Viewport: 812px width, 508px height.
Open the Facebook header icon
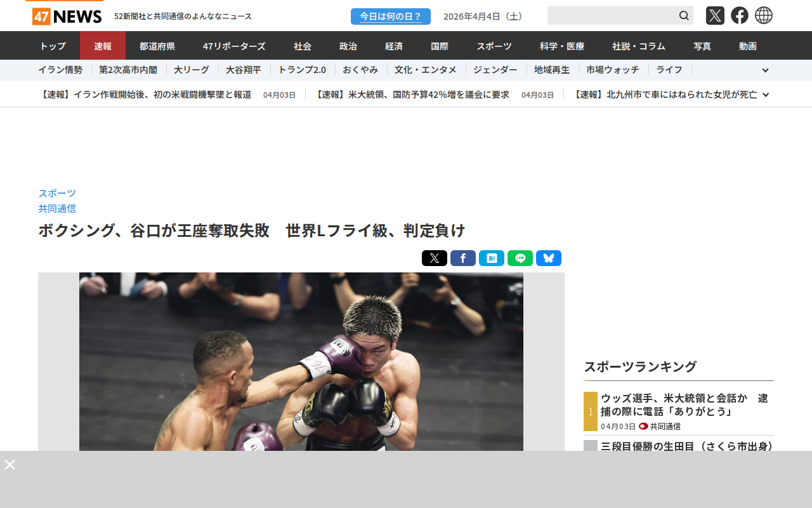[x=740, y=15]
